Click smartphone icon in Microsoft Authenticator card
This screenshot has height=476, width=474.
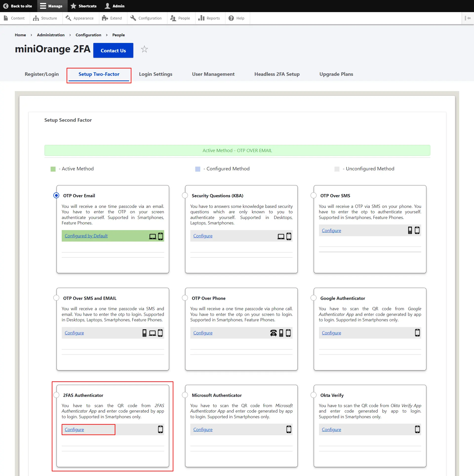pyautogui.click(x=289, y=429)
